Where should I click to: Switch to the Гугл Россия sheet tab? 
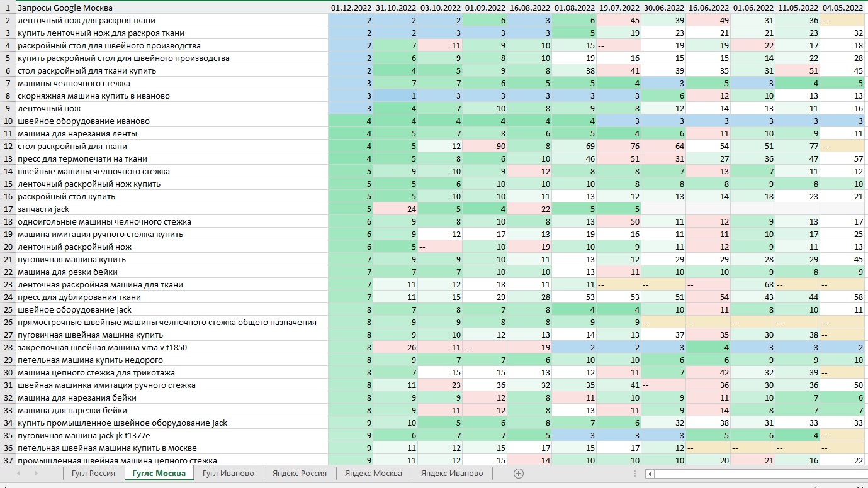tap(94, 474)
